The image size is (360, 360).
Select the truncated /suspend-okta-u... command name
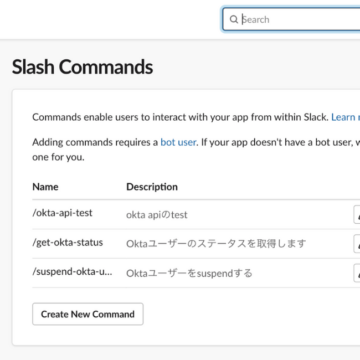click(x=72, y=272)
